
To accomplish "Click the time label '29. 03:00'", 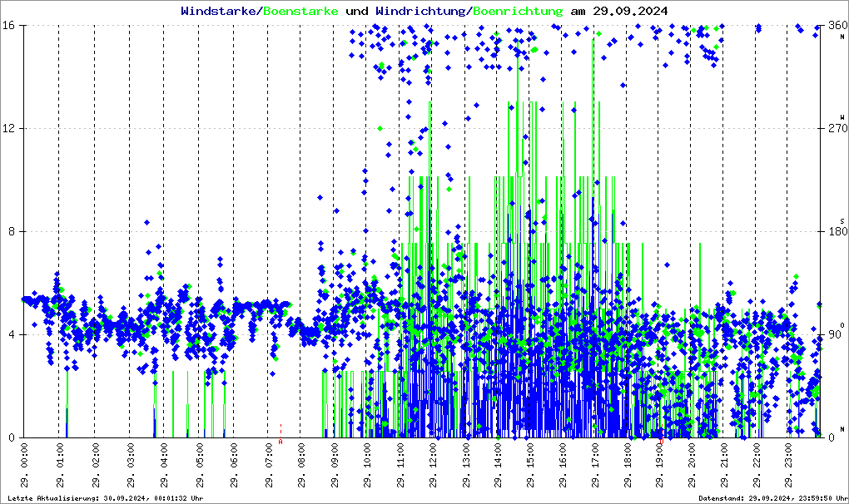I will [130, 465].
